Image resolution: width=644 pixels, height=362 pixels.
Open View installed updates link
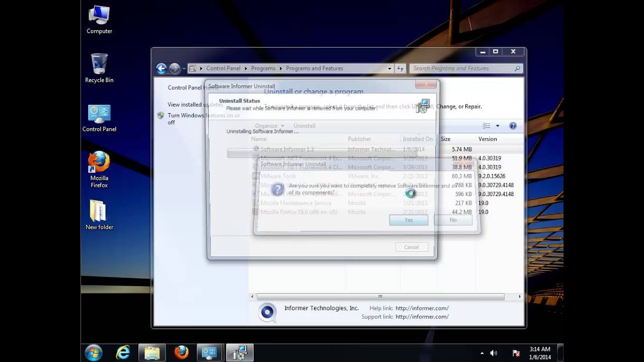pyautogui.click(x=195, y=105)
